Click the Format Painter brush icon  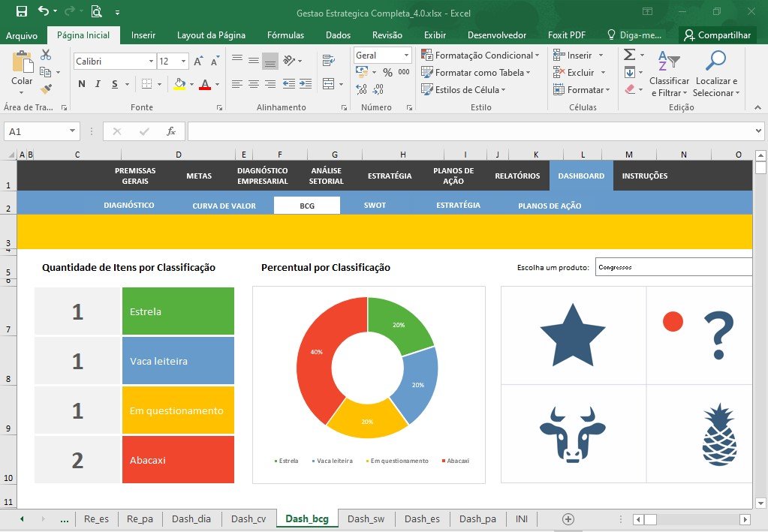[46, 89]
